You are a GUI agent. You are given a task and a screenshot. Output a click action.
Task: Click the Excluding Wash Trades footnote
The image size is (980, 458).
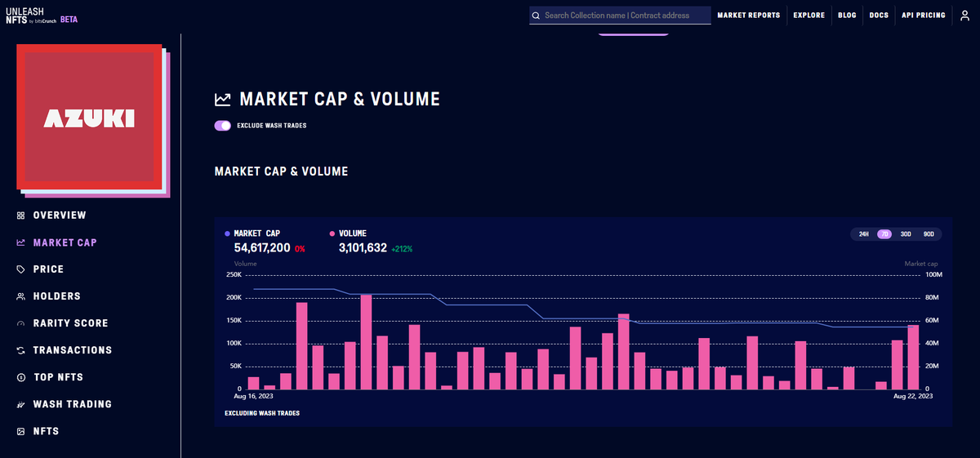(x=262, y=414)
